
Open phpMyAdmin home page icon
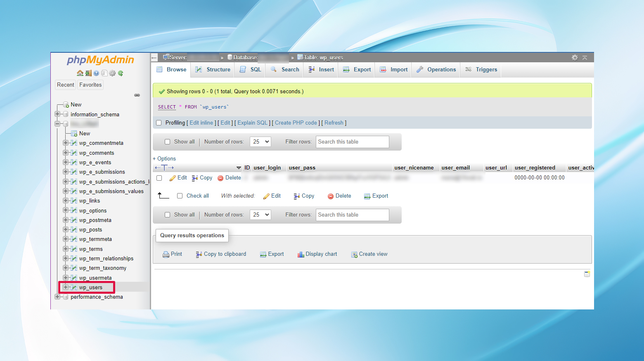point(80,73)
